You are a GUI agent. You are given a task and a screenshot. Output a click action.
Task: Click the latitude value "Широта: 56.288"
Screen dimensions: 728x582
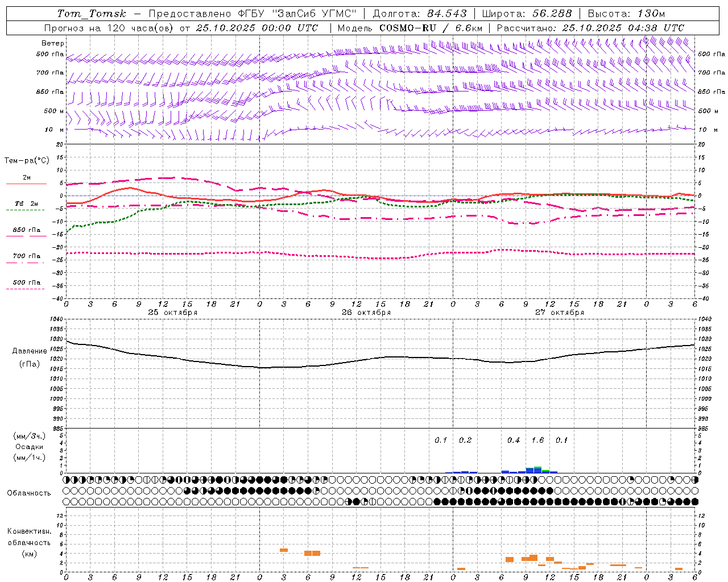pos(527,14)
